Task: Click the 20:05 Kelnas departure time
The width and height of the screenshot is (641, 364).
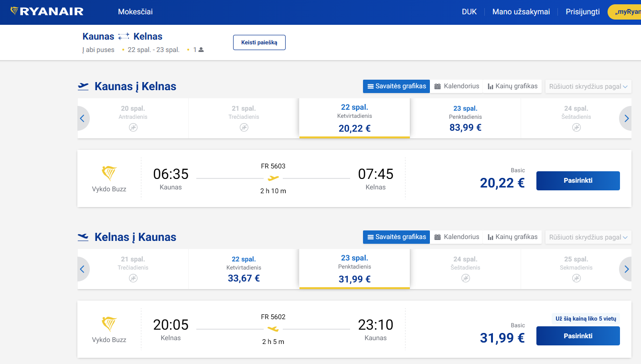Action: [171, 325]
